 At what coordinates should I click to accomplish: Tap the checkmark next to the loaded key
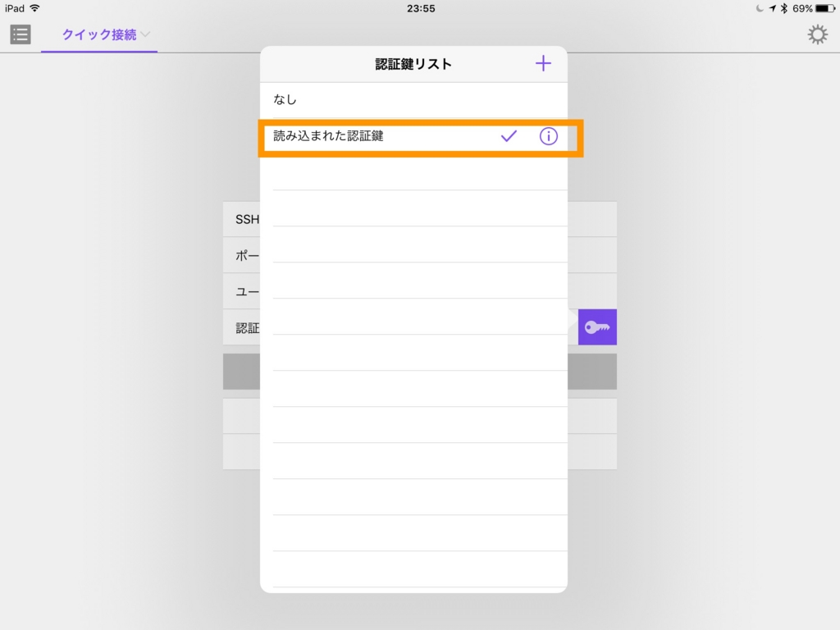pos(509,136)
